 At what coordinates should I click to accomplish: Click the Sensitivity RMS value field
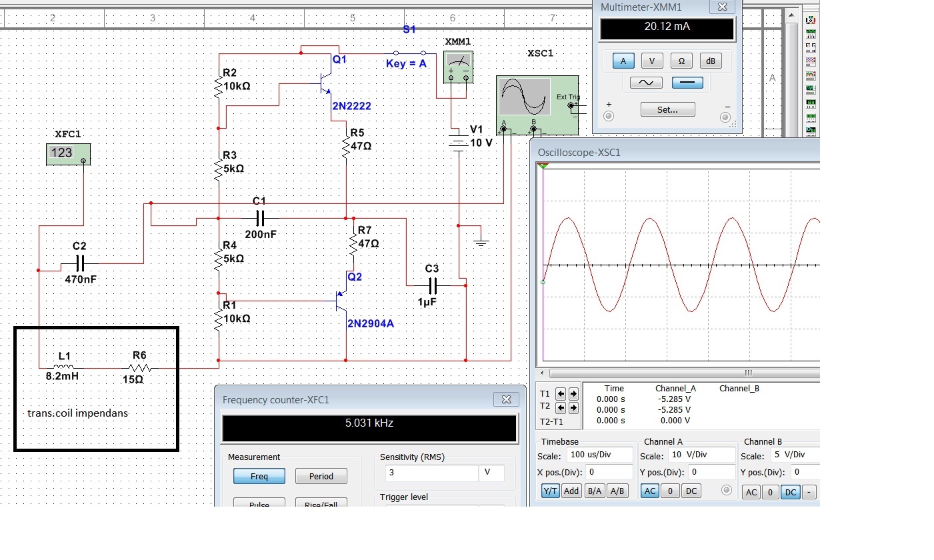coord(431,473)
